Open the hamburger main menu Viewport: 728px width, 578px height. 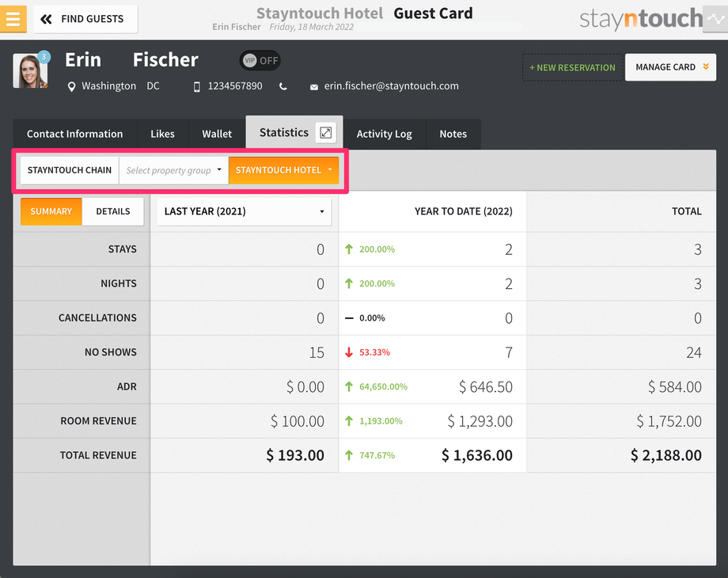13,19
